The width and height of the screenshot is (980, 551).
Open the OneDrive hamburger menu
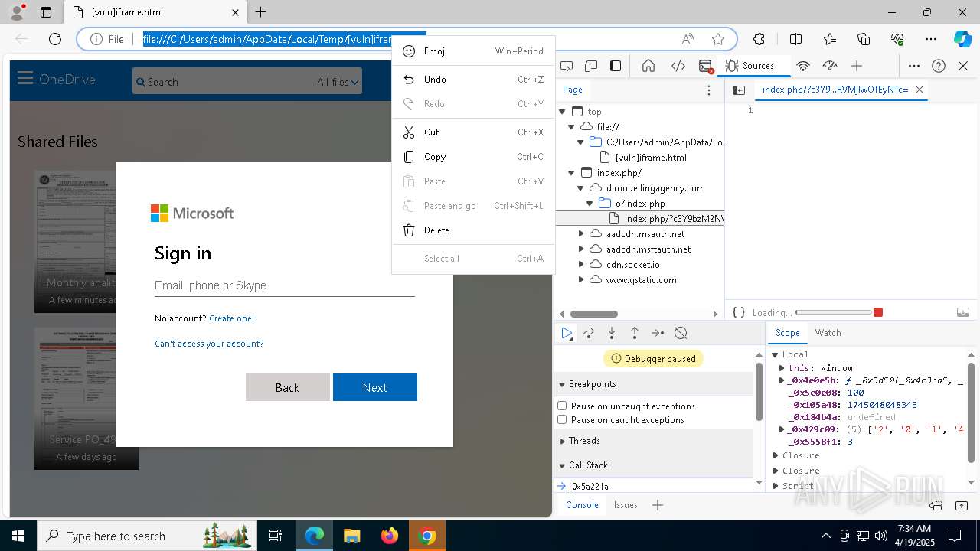[25, 79]
